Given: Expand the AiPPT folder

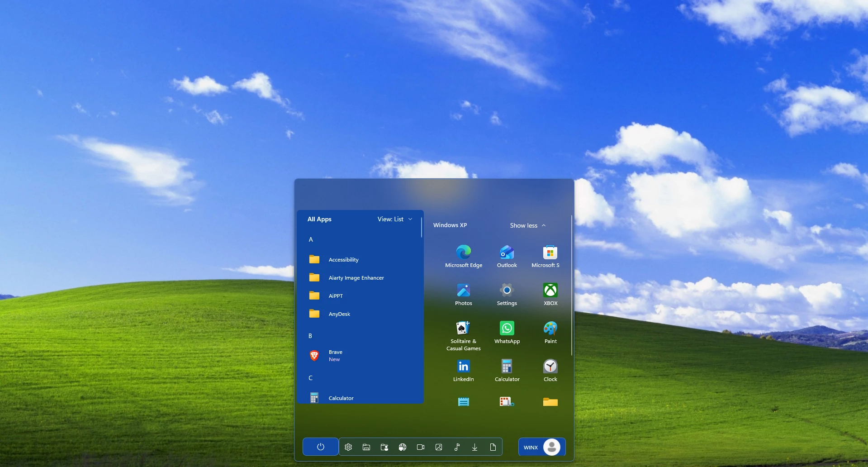Looking at the screenshot, I should pos(360,296).
